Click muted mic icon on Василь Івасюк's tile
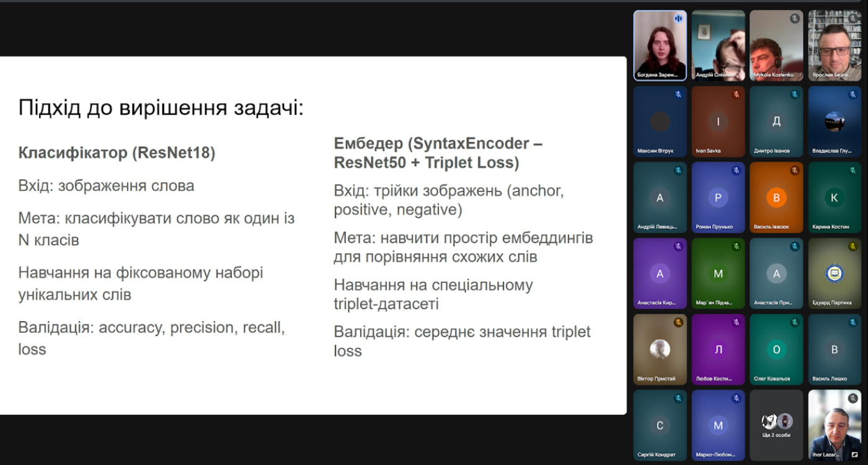The width and height of the screenshot is (868, 465). (794, 170)
